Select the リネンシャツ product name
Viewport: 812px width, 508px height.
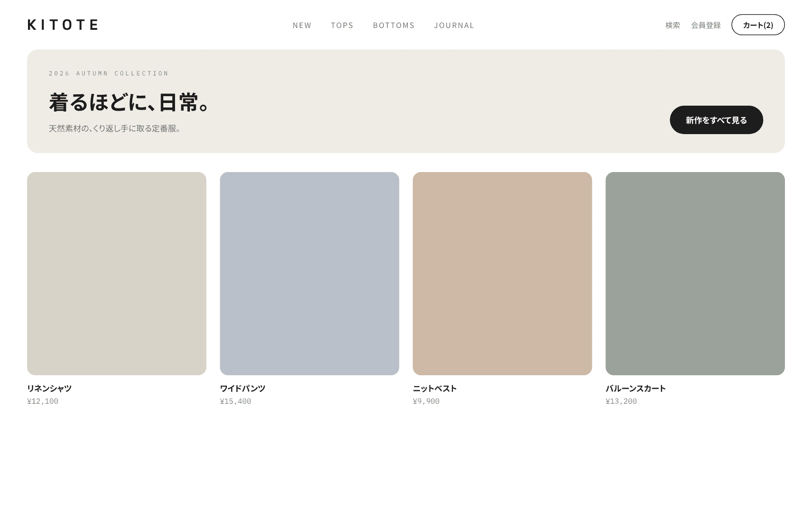(49, 388)
